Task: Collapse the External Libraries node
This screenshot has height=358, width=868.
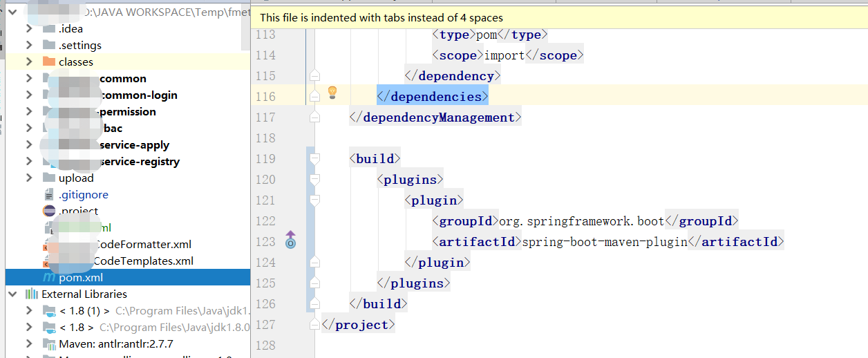Action: 12,294
